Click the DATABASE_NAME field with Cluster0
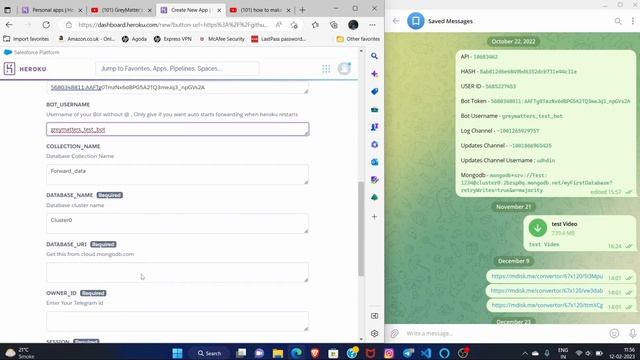Screen dimensions: 640x360 click(178, 223)
